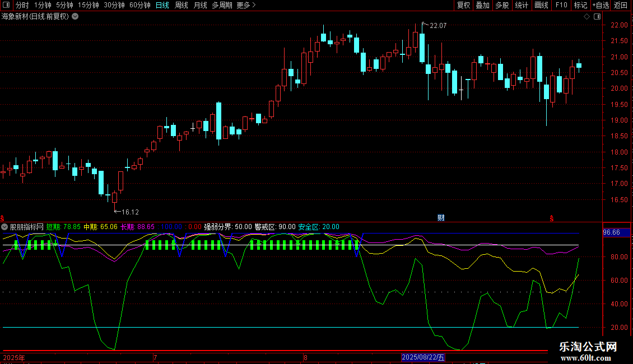Click the 返回 back button
The image size is (633, 364).
(621, 5)
